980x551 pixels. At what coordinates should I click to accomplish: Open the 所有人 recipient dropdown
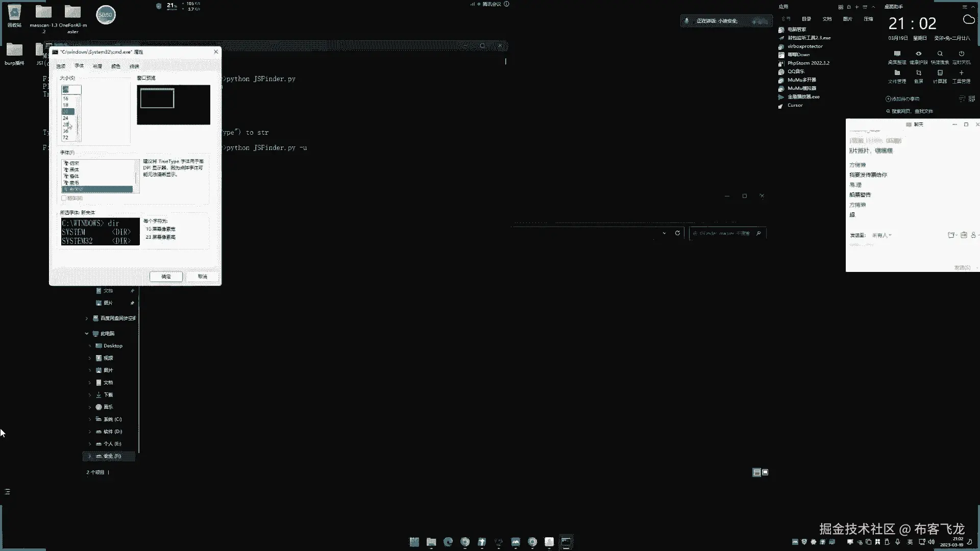click(x=881, y=235)
